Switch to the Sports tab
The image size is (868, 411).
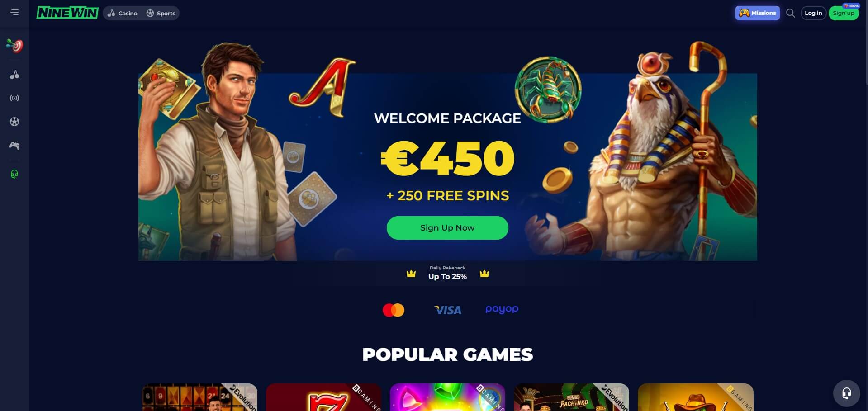click(161, 13)
